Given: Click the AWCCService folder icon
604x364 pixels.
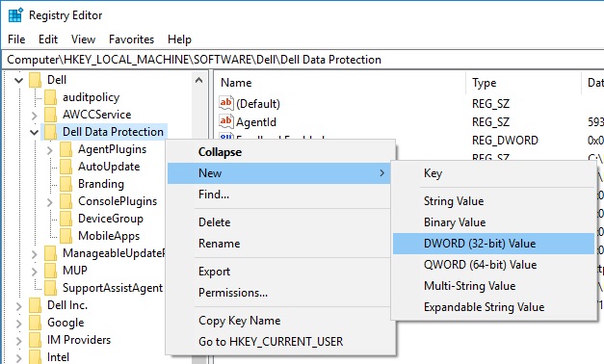Looking at the screenshot, I should tap(50, 115).
